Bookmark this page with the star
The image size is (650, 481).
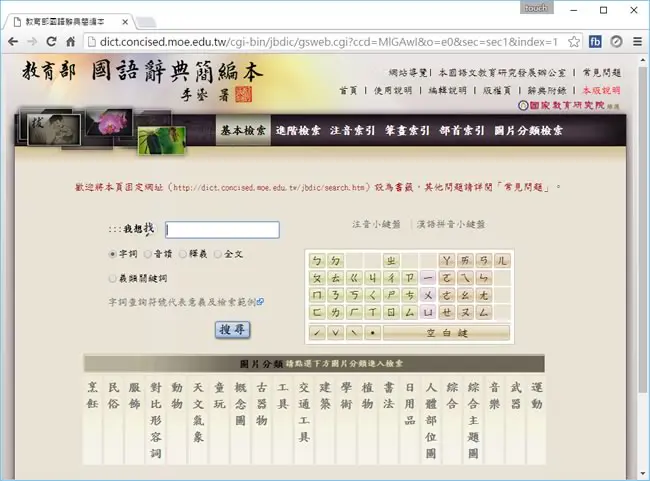[574, 41]
